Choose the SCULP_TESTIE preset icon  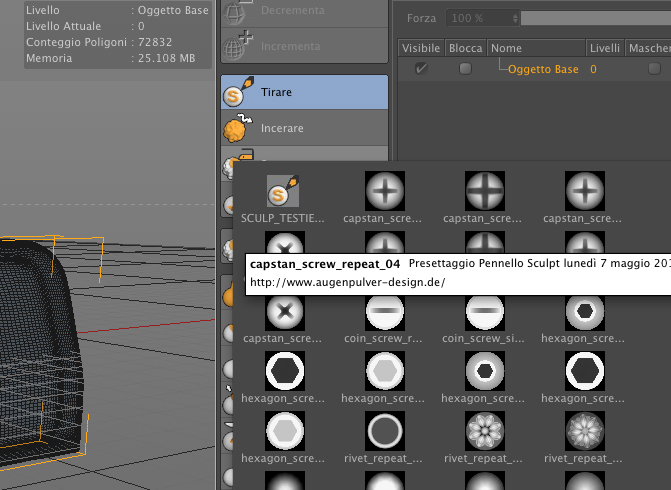click(x=283, y=191)
